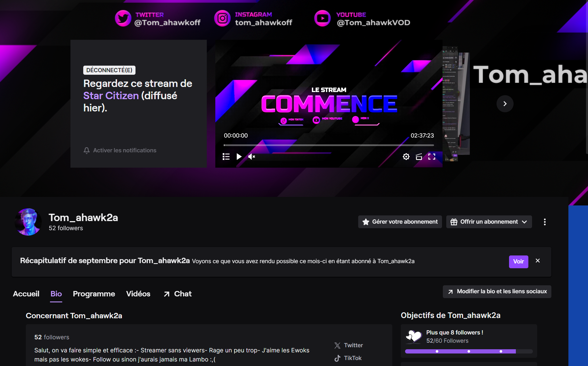
Task: Dismiss the September recap banner
Action: (x=538, y=261)
